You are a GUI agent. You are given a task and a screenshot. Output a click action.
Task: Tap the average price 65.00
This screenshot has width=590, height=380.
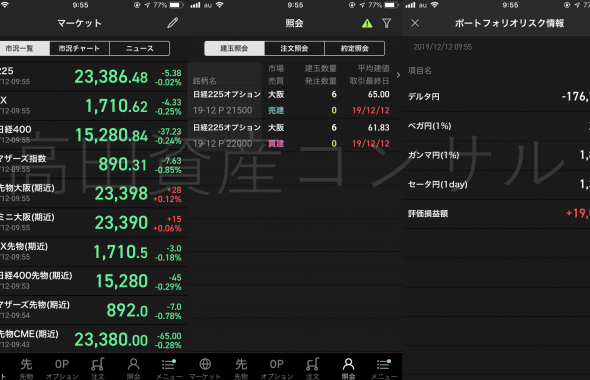379,94
